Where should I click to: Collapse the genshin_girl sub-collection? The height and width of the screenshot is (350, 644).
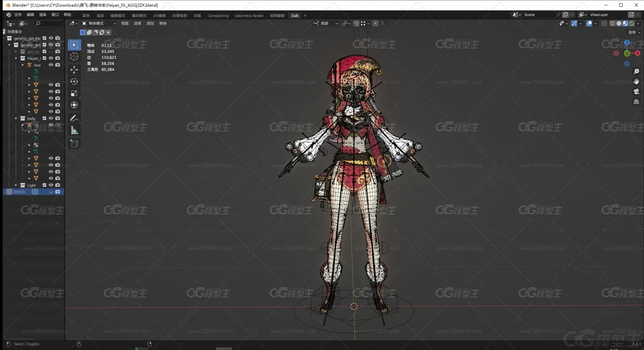coord(9,45)
